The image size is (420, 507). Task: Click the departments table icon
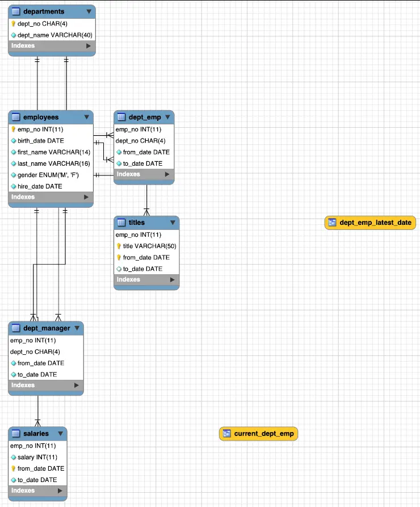click(x=16, y=11)
